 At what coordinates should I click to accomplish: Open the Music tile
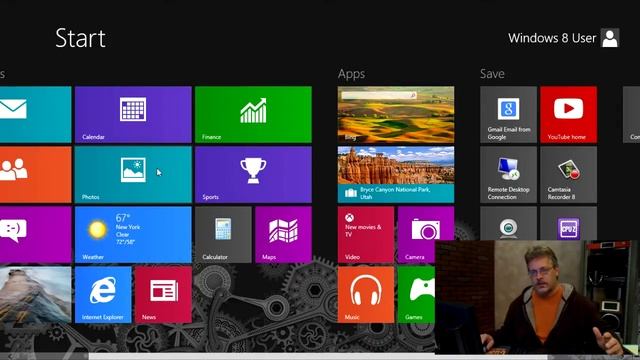(366, 294)
